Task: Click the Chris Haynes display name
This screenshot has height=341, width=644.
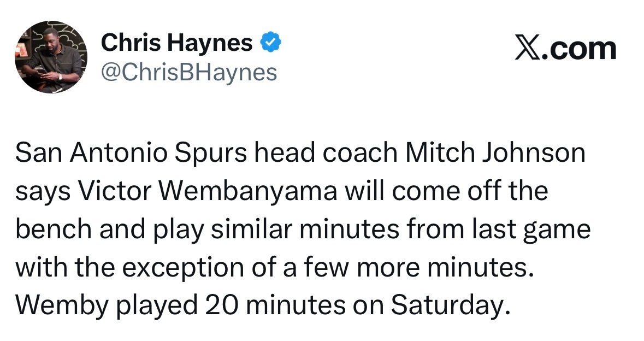Action: [176, 43]
